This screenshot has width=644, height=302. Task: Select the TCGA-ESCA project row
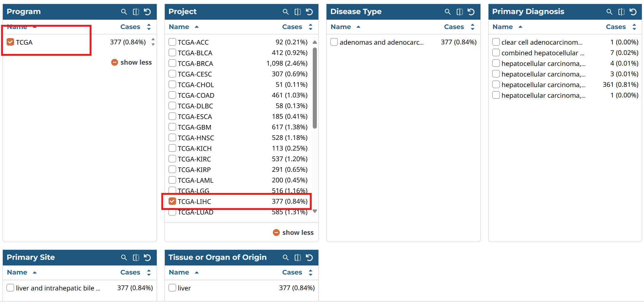pos(238,116)
